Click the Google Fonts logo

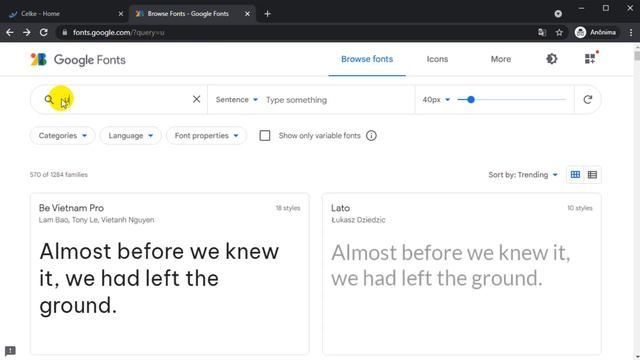[78, 60]
